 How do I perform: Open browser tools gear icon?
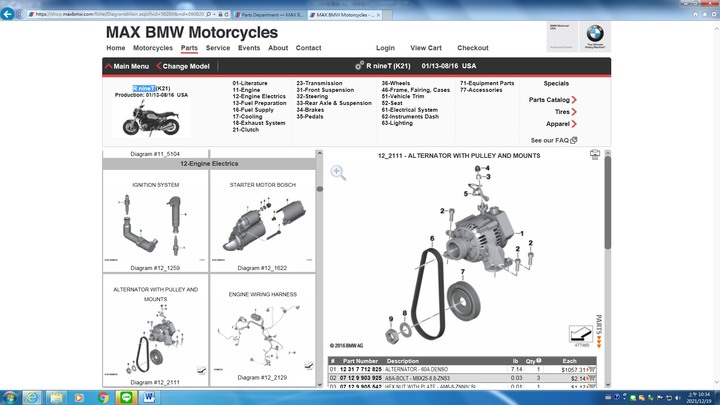point(714,14)
